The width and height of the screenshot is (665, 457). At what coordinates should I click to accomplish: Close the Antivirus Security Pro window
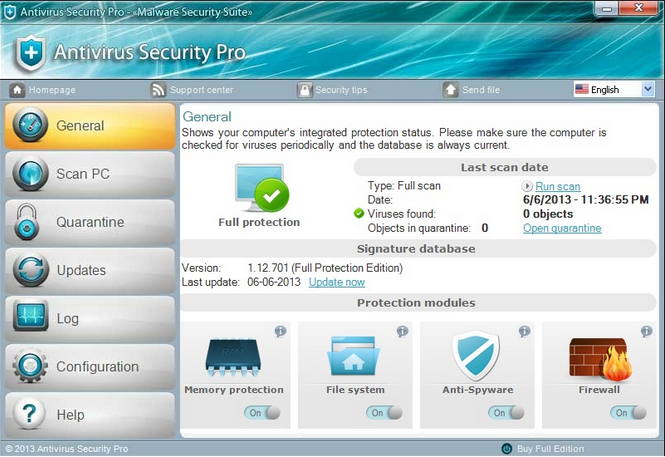639,8
